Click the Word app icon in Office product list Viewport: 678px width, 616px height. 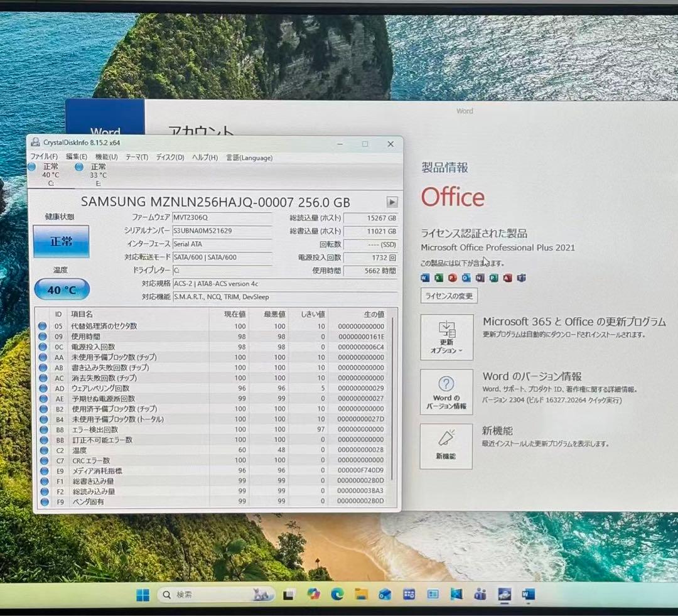(425, 278)
